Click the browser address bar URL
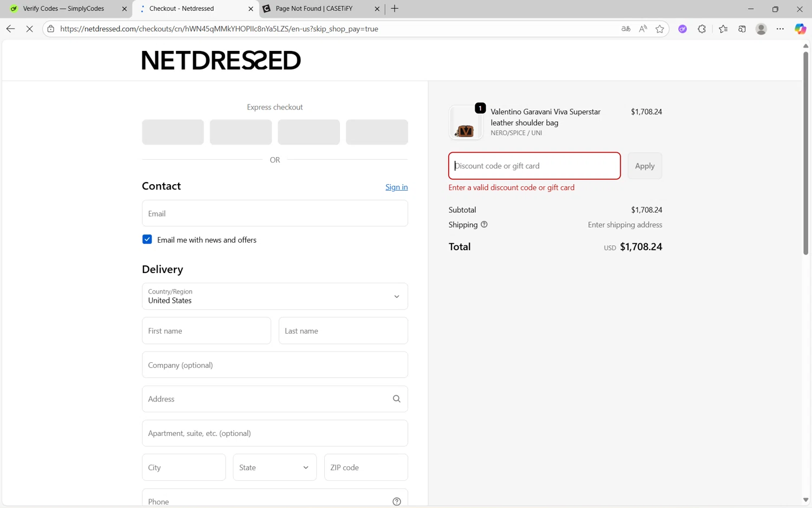Viewport: 812px width, 508px height. [x=219, y=29]
